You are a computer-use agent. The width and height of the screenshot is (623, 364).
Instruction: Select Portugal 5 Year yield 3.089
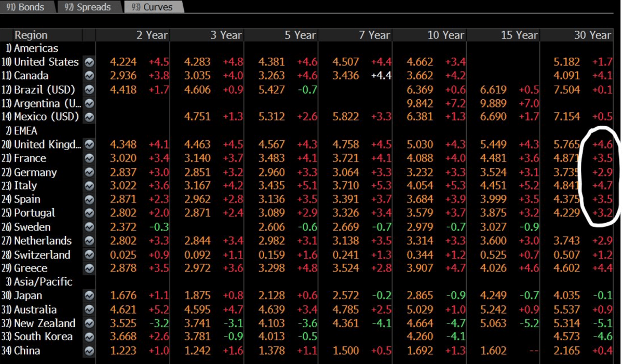coord(272,213)
